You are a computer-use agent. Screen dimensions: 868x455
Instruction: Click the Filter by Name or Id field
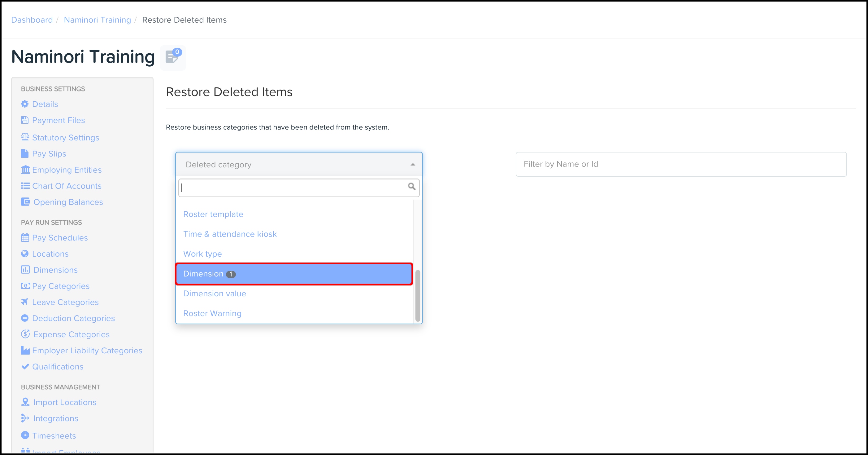[x=681, y=164]
